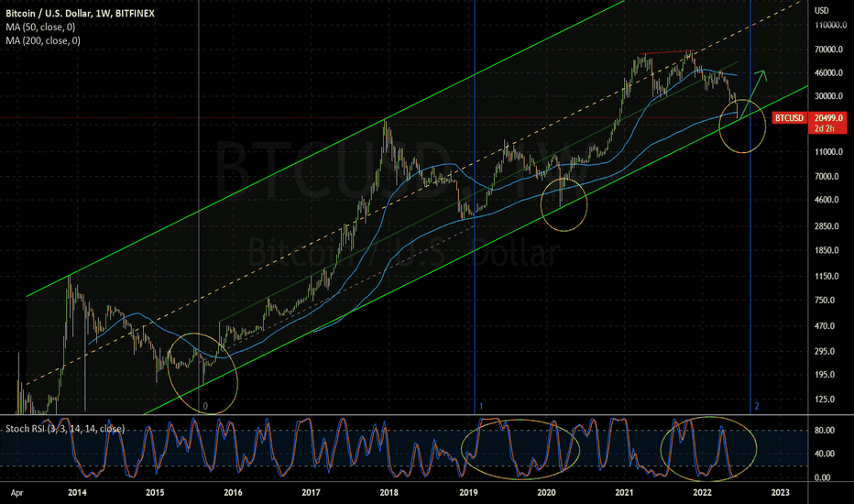This screenshot has height=504, width=854.
Task: Click the 295.0 price axis label
Action: click(x=825, y=352)
